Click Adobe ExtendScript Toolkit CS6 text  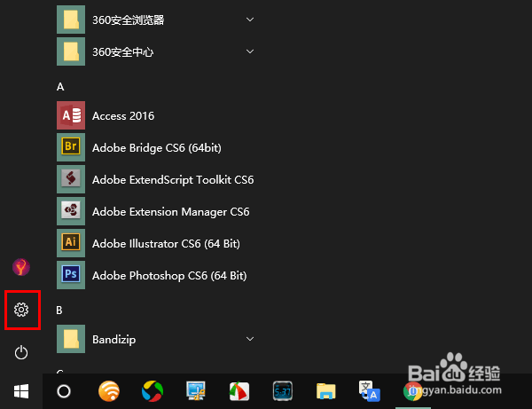[x=173, y=180]
